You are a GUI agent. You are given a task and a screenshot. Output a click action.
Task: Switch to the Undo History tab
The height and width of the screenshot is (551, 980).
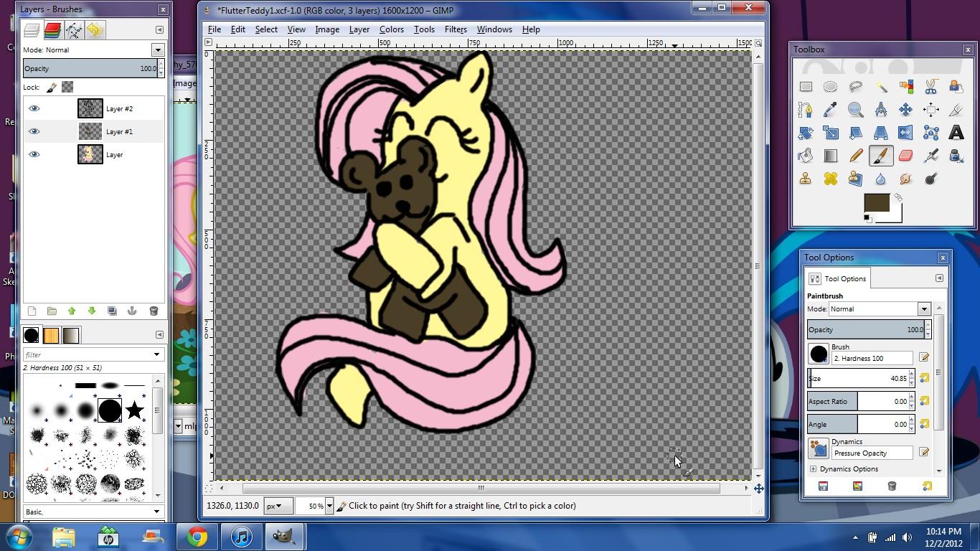[95, 29]
